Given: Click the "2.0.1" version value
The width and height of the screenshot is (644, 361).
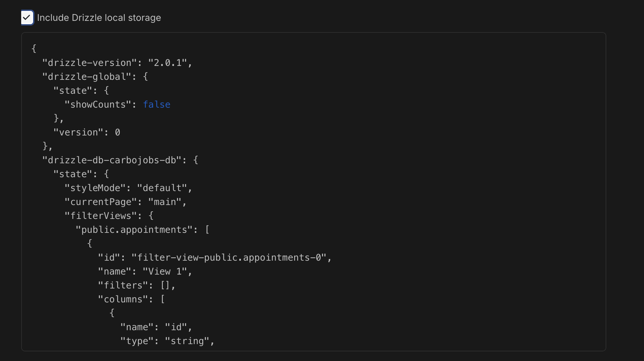Looking at the screenshot, I should coord(167,63).
